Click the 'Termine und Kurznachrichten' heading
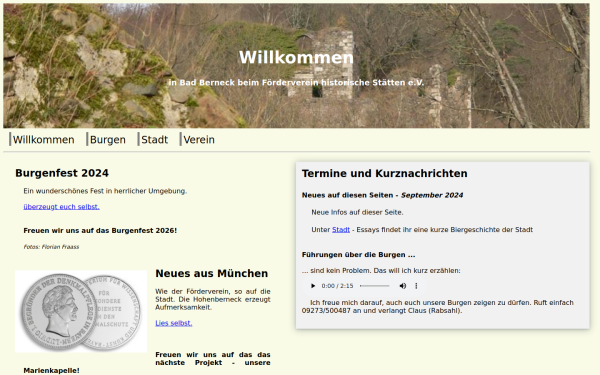The width and height of the screenshot is (600, 375). 385,173
